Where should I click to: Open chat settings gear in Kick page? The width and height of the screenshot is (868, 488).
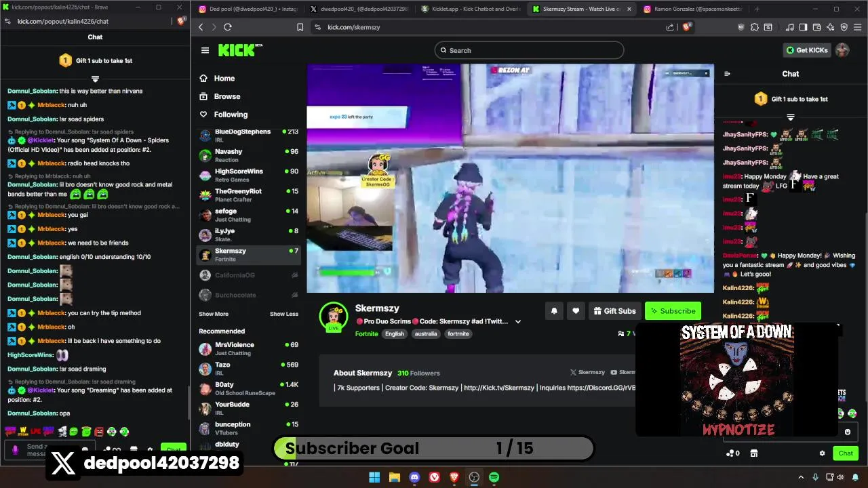822,453
